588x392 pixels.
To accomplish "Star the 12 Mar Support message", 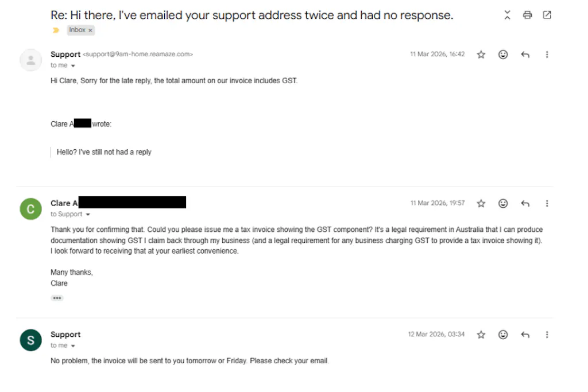I will [x=481, y=335].
